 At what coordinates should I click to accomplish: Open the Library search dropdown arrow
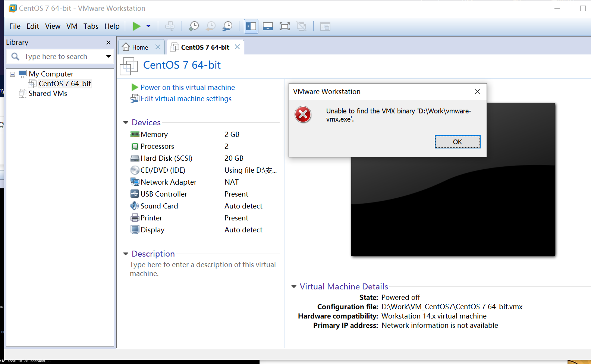(x=109, y=57)
